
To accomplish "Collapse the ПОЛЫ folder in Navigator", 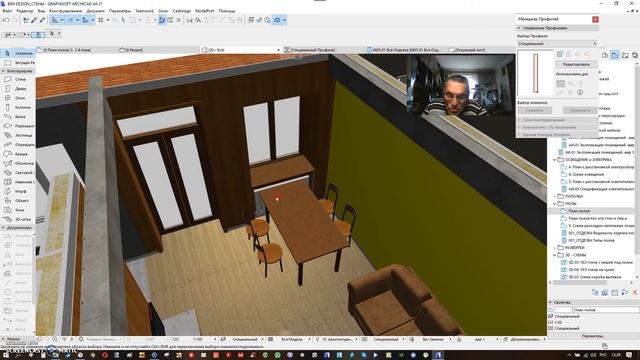I will (555, 204).
